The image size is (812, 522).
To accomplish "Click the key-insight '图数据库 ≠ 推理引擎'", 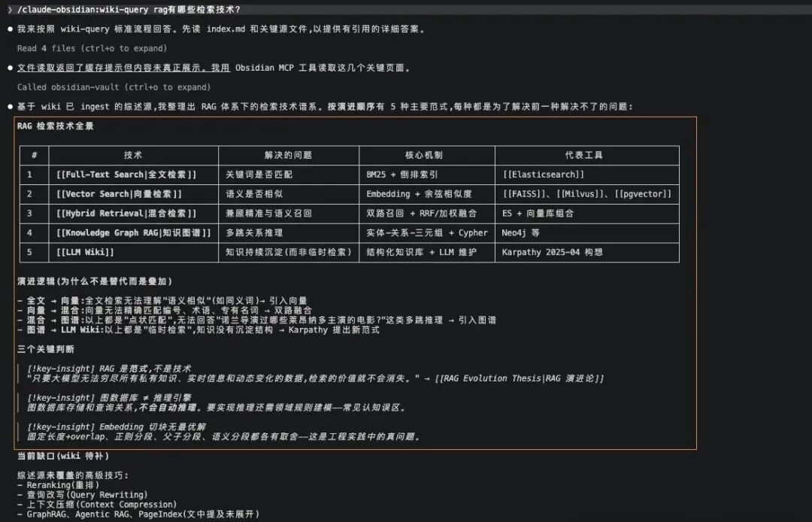I will point(109,398).
